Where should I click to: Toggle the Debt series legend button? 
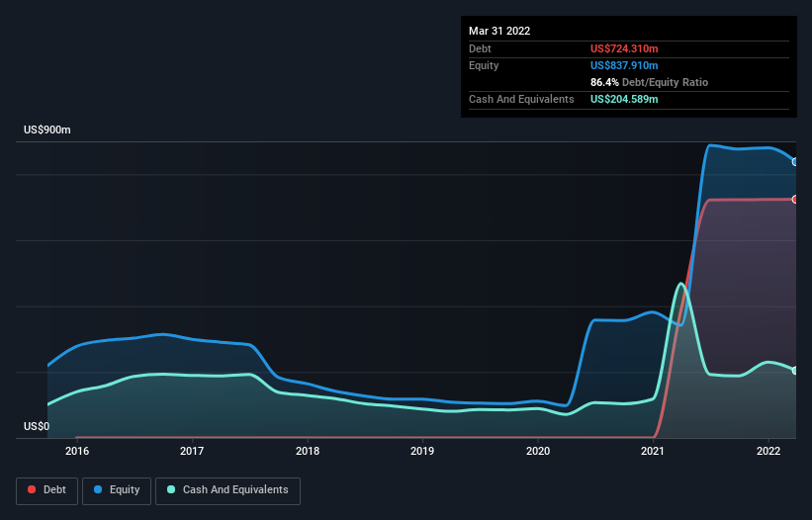[46, 490]
